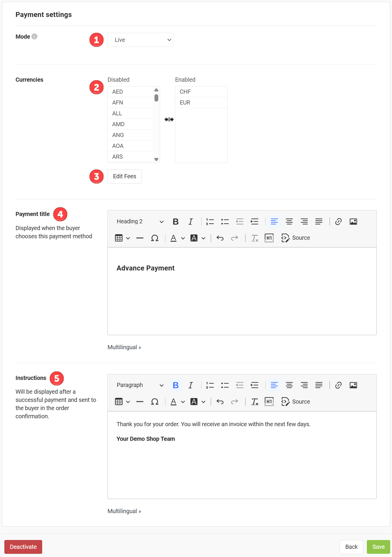This screenshot has width=392, height=557.
Task: Undo last change in Instructions editor
Action: [220, 402]
